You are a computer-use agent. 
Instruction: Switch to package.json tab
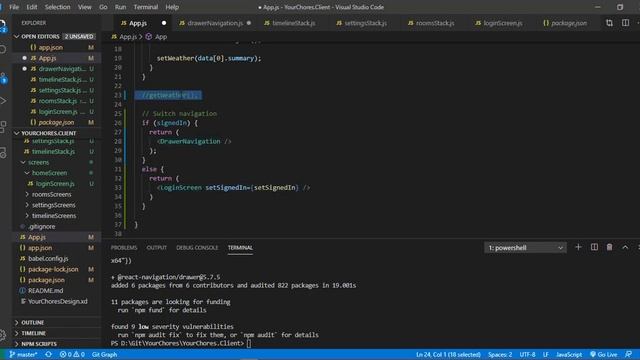point(569,23)
